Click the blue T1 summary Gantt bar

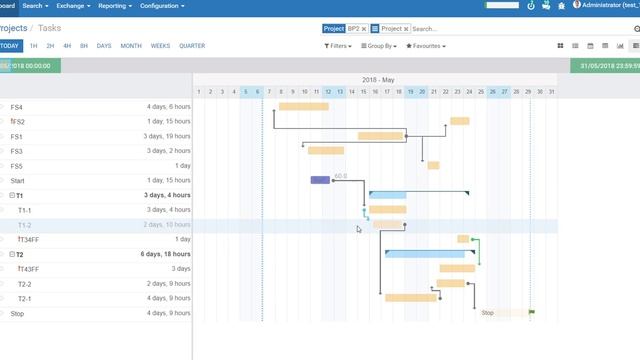point(388,195)
